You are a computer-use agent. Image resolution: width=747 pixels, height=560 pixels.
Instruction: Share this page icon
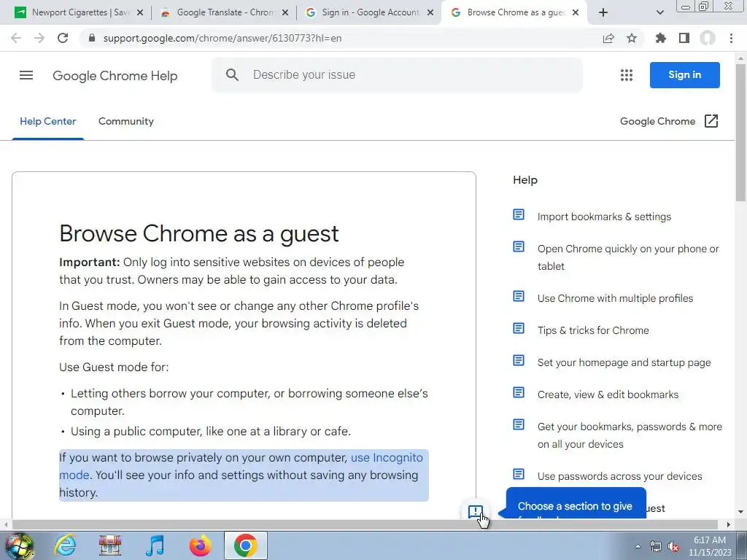(x=608, y=38)
